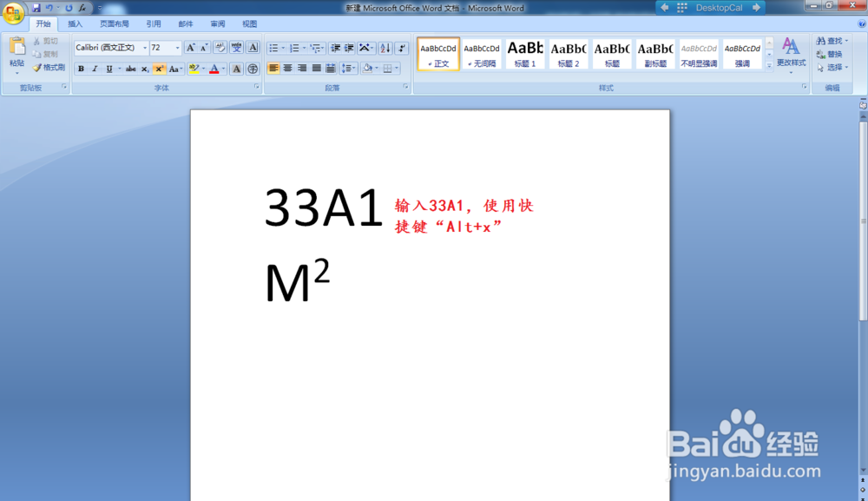Screen dimensions: 868x501
Task: Toggle off the active Superscript formatting
Action: (x=159, y=68)
